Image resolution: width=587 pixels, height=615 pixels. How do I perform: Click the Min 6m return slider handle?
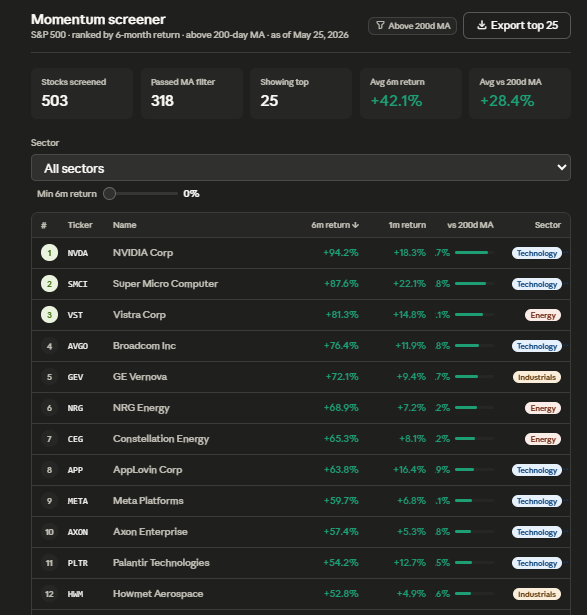109,193
